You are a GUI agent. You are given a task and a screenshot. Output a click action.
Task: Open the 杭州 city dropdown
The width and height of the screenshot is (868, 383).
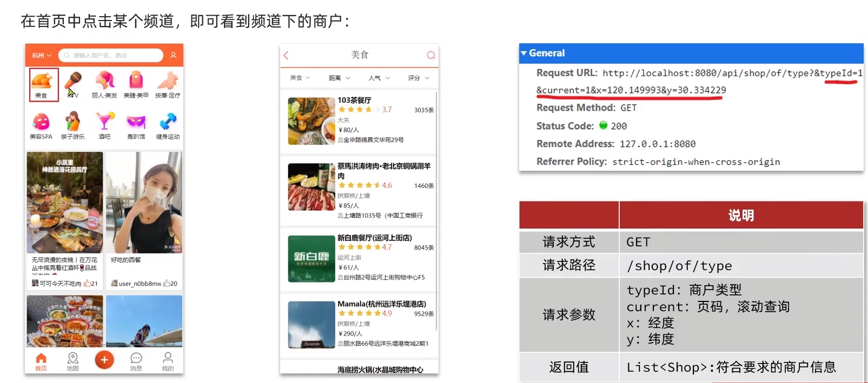pos(41,55)
